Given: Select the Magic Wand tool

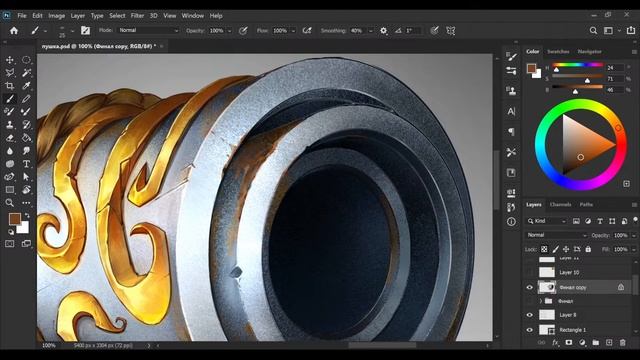Looking at the screenshot, I should [26, 73].
